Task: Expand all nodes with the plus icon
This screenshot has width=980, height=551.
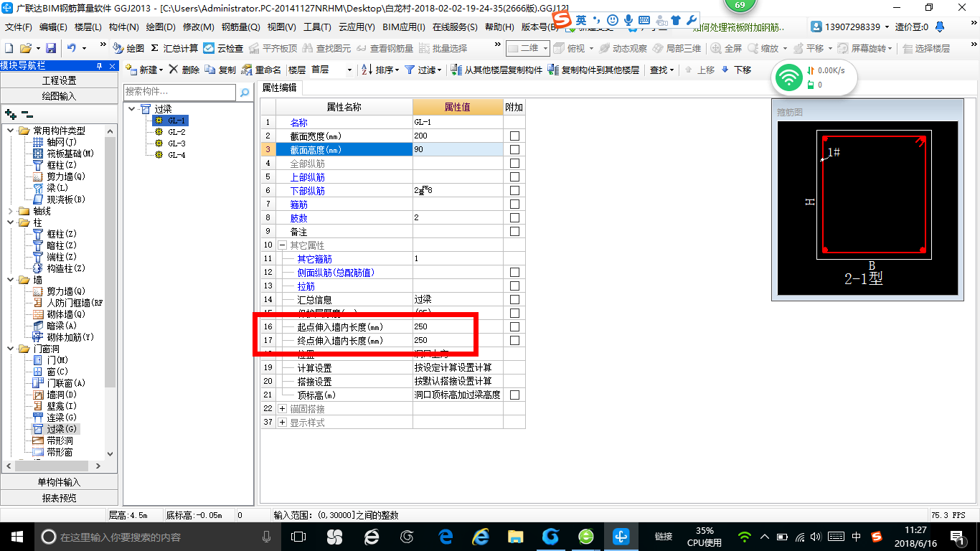Action: 11,113
